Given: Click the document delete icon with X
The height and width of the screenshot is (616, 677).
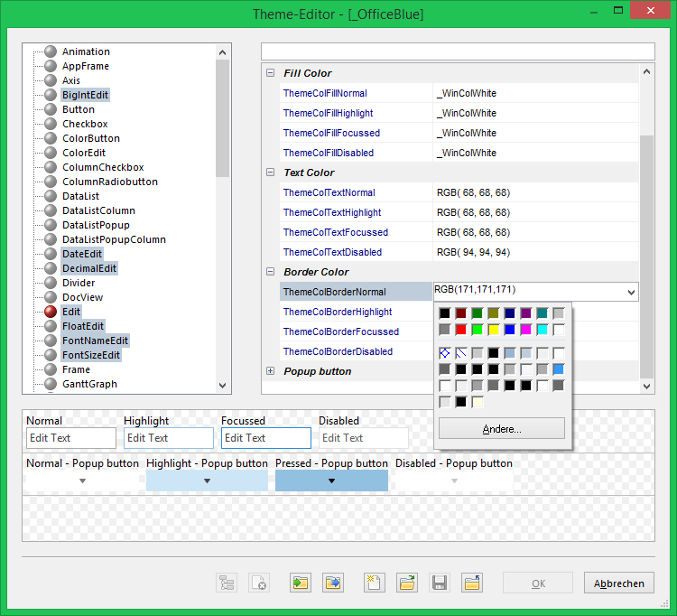Looking at the screenshot, I should pos(258,583).
